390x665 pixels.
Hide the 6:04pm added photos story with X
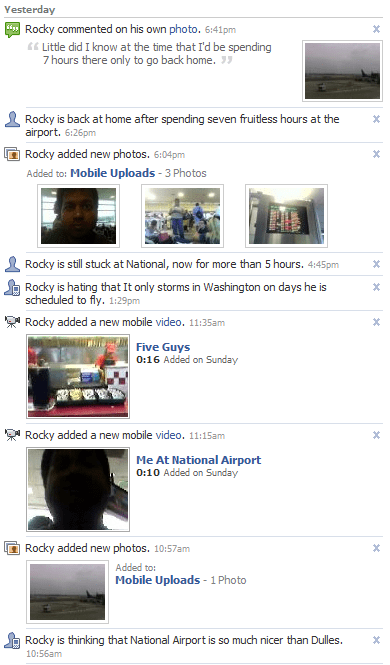(x=376, y=154)
